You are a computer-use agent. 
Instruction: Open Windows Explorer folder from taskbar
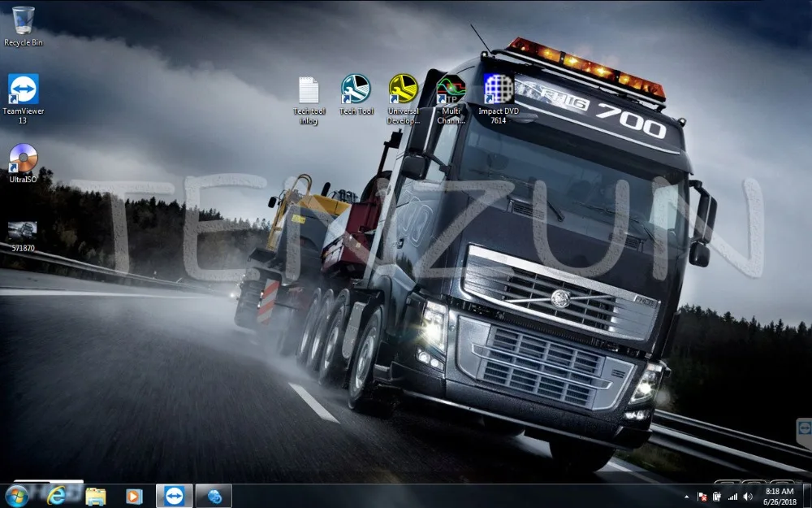pyautogui.click(x=95, y=496)
